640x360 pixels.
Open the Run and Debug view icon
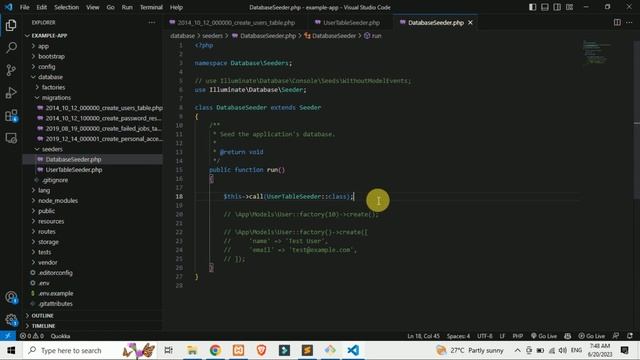11,93
